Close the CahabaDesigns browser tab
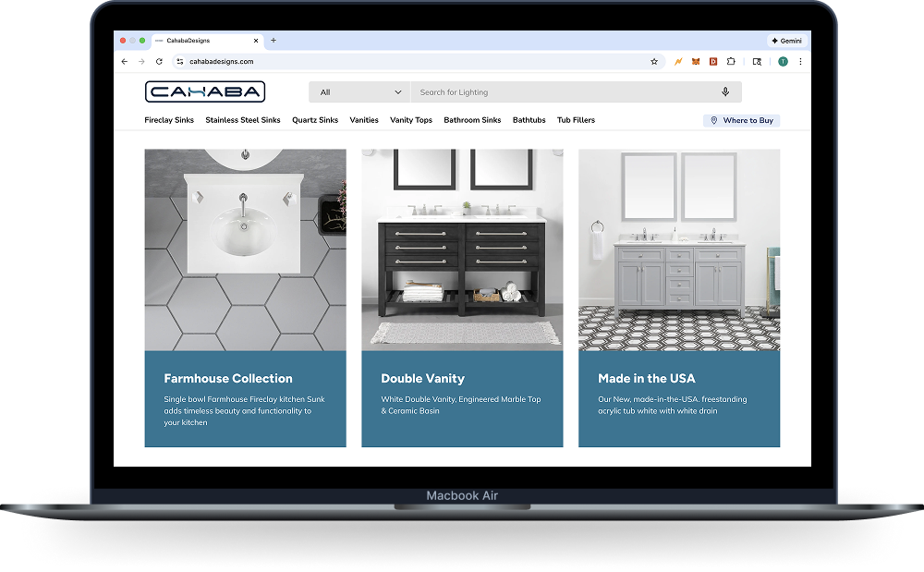Screen dimensions: 924x572 tap(256, 41)
